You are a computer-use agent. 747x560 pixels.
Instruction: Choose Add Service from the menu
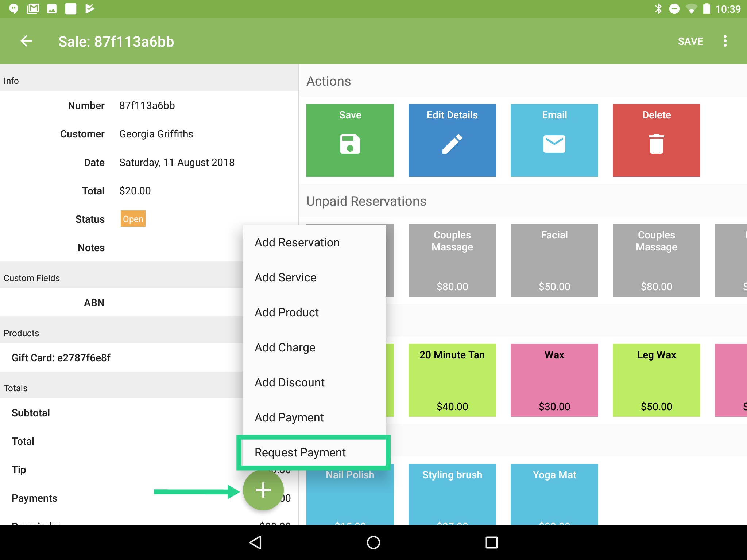pyautogui.click(x=314, y=277)
